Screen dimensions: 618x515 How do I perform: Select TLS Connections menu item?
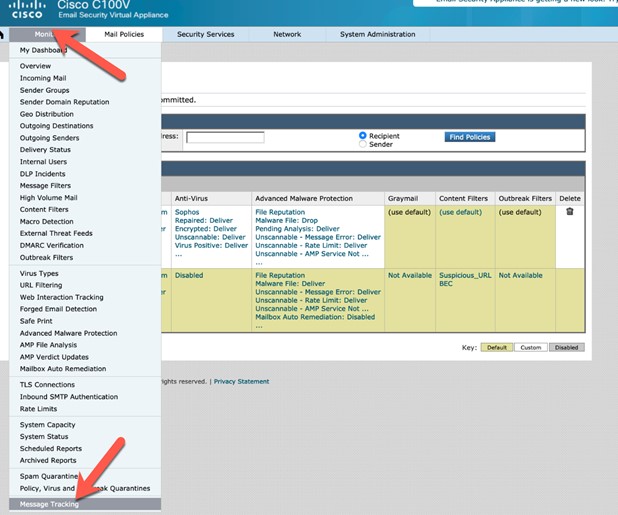coord(47,385)
